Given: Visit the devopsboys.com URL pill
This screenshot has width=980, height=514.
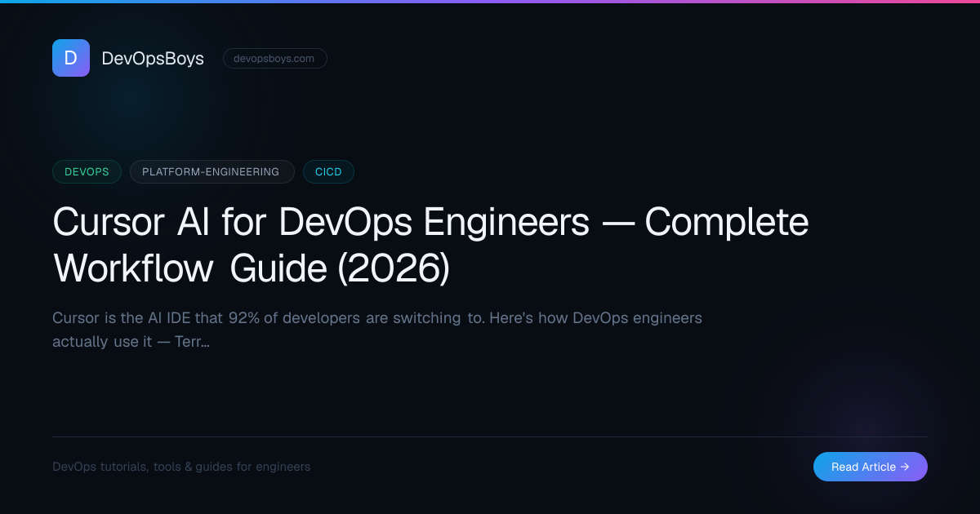Looking at the screenshot, I should point(275,59).
